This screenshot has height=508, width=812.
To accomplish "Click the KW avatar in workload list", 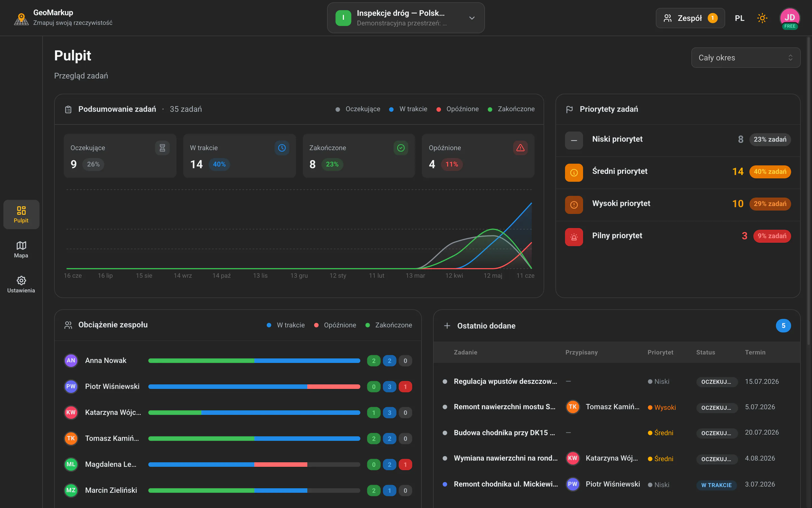I will (x=71, y=412).
